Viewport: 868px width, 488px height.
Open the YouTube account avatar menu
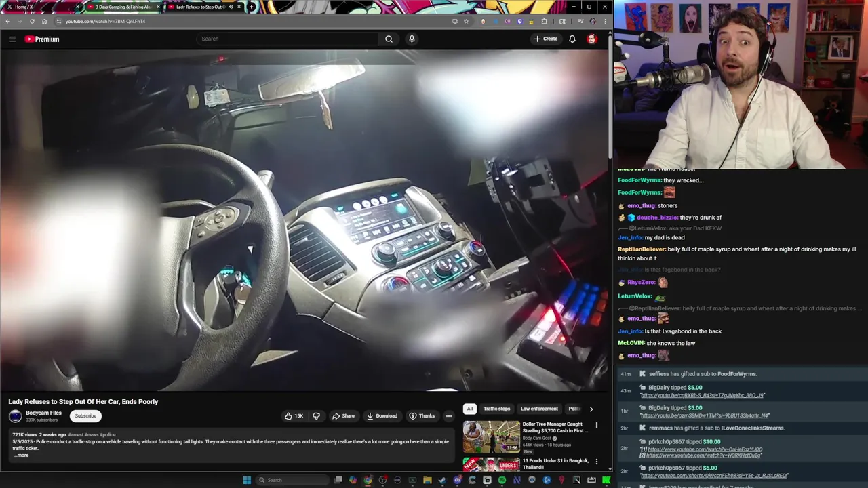click(591, 39)
